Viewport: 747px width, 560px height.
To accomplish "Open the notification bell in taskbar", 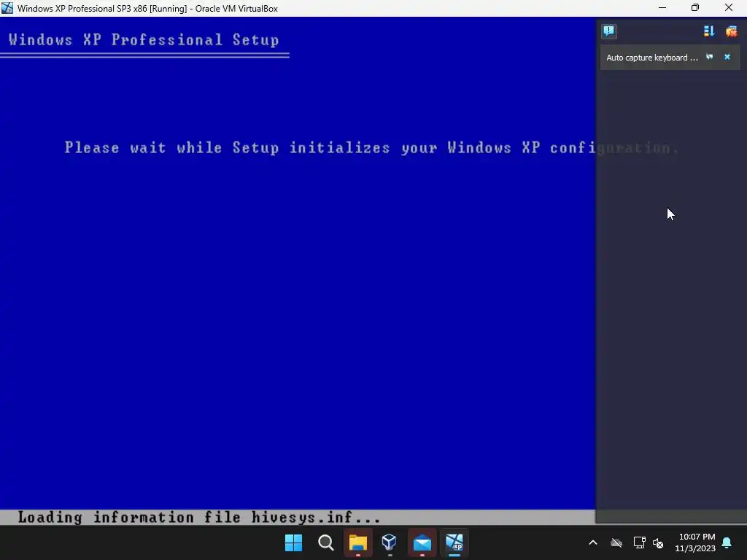I will point(727,542).
